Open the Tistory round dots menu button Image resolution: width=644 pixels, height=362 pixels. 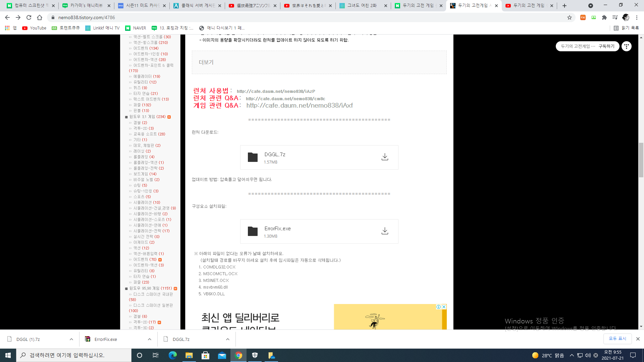[x=626, y=46]
